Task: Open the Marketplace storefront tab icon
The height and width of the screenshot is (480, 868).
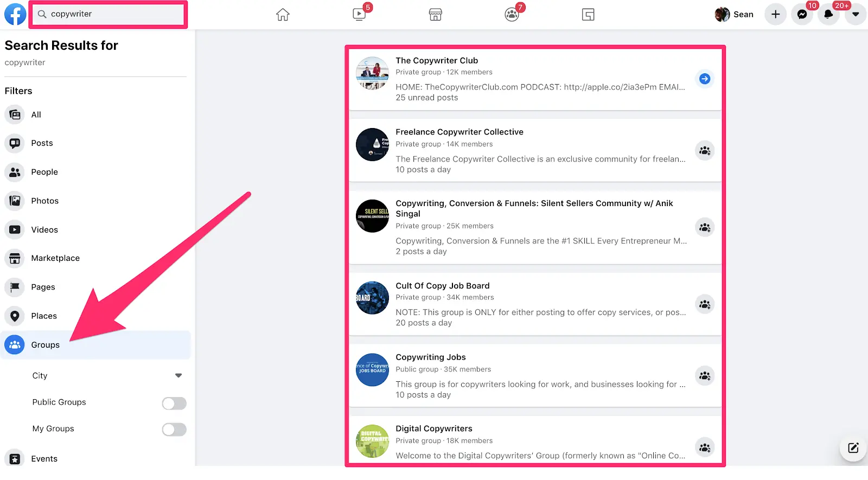Action: 436,15
